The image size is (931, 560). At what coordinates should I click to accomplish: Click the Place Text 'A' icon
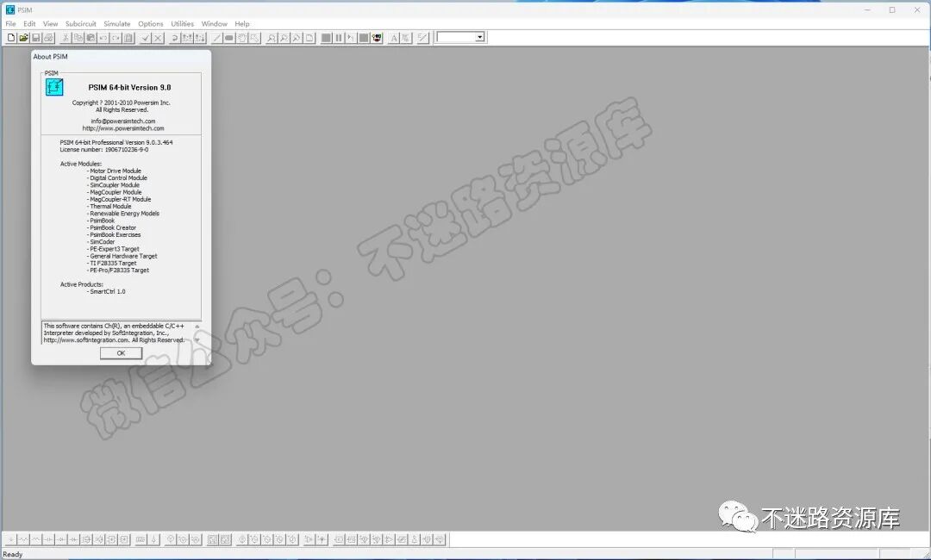click(394, 37)
